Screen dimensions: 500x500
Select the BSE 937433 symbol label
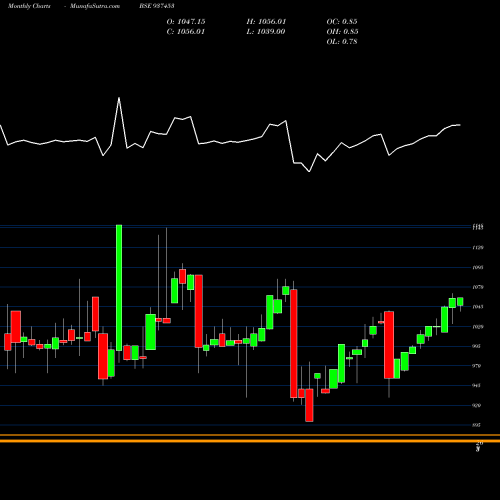pyautogui.click(x=157, y=6)
